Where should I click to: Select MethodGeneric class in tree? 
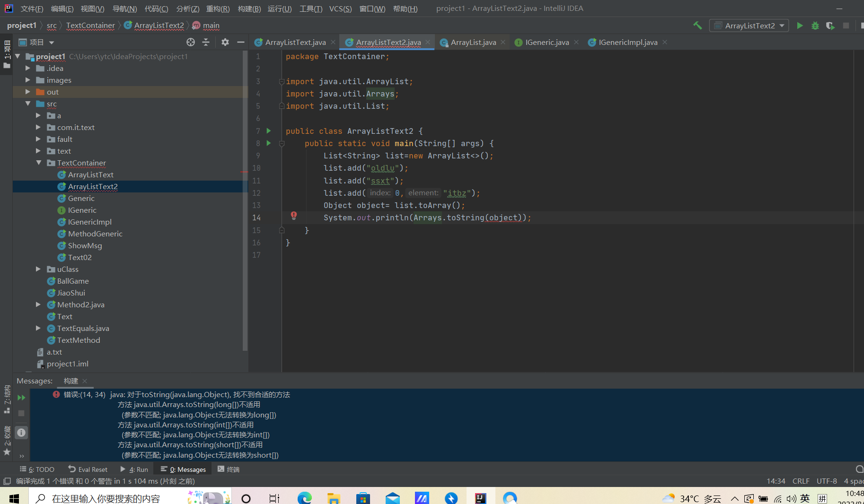tap(95, 234)
